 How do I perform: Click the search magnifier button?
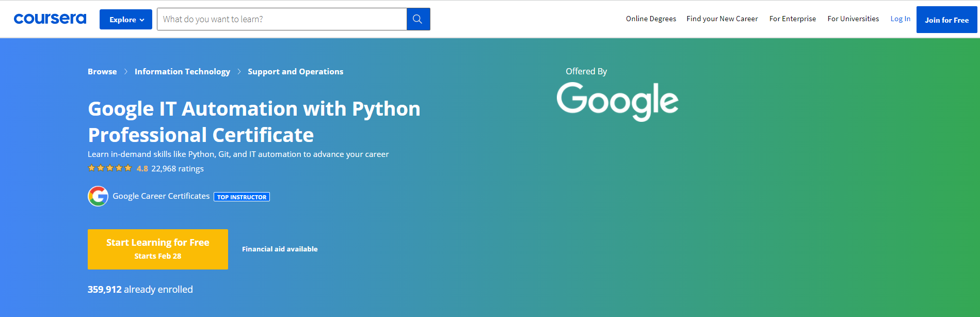pos(418,19)
